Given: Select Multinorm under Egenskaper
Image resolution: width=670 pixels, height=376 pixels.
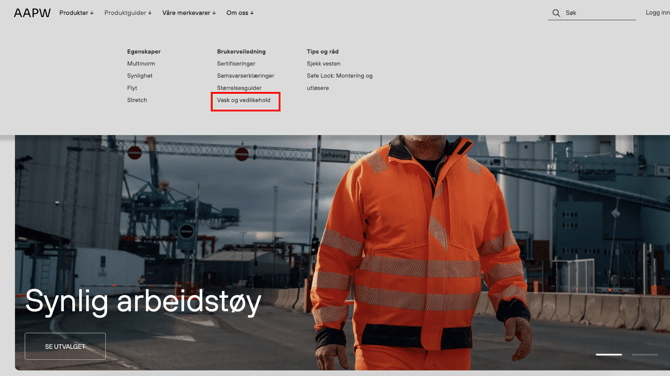Looking at the screenshot, I should coord(141,64).
